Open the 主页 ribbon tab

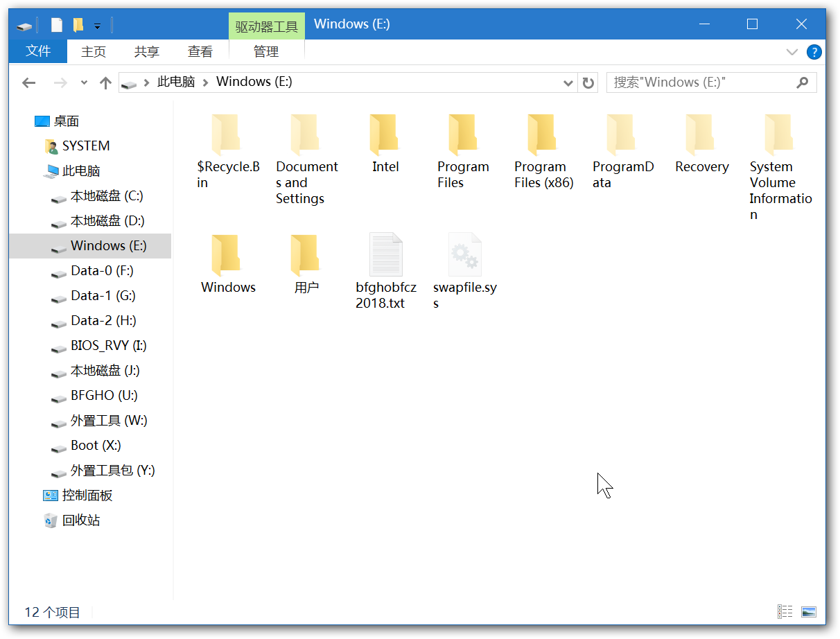[94, 52]
